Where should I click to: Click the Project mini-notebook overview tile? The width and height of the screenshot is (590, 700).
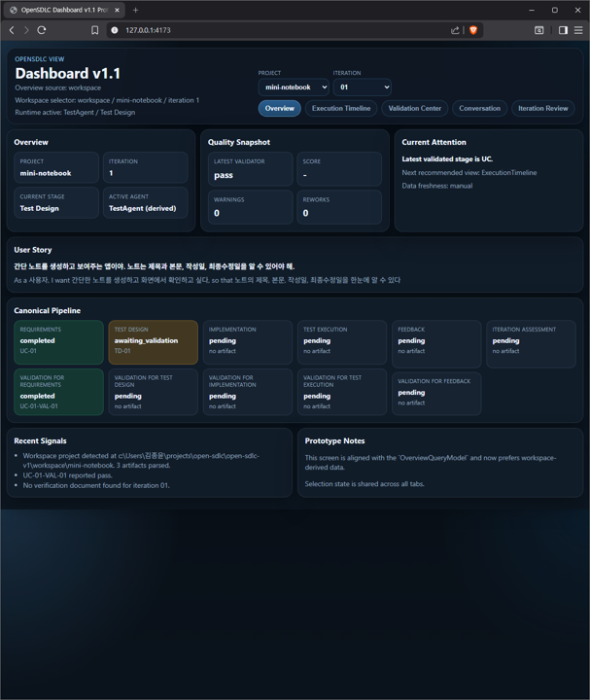(56, 167)
